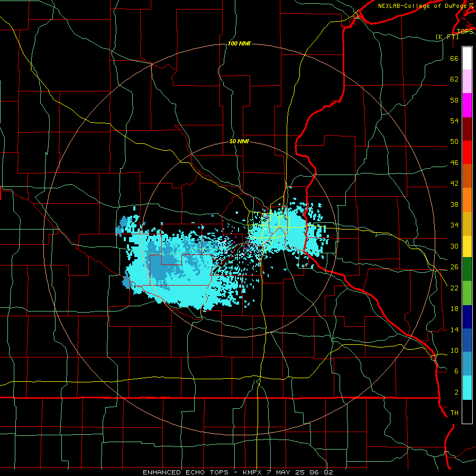This screenshot has width=476, height=476.
Task: Click the 100 NMI range ring label
Action: click(239, 43)
